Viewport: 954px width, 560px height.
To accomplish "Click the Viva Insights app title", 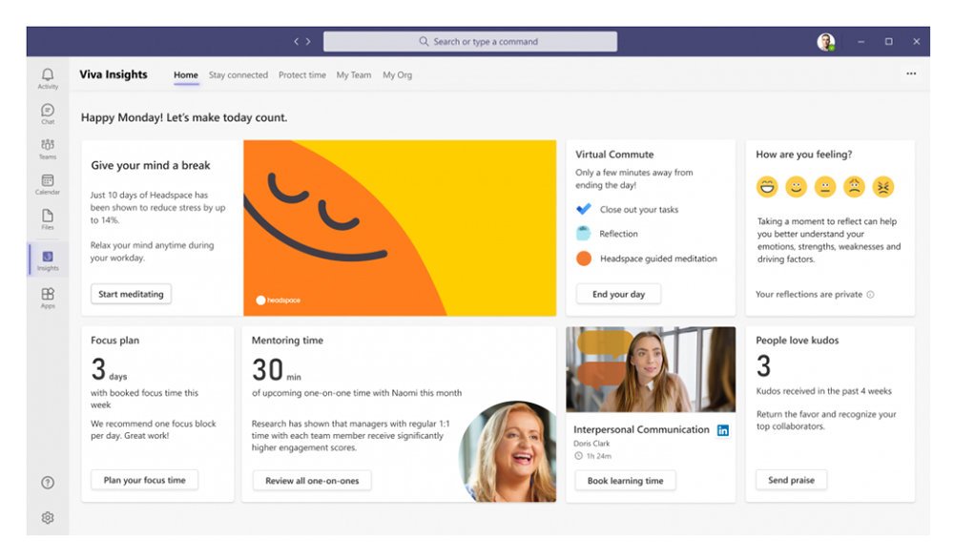I will pos(114,74).
